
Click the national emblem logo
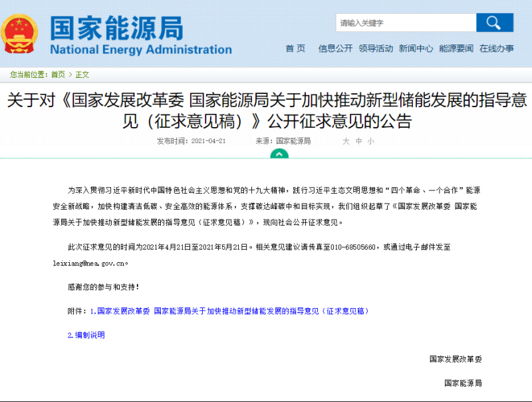coord(19,34)
